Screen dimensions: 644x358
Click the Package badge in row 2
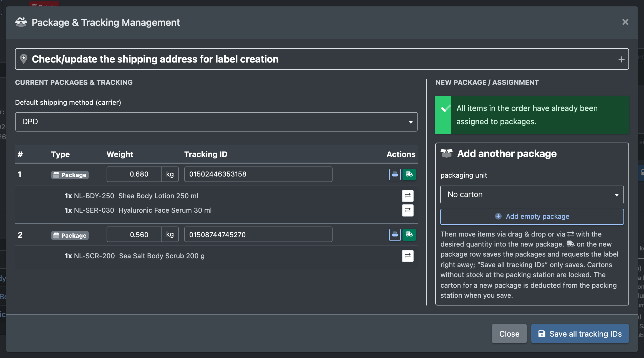70,235
